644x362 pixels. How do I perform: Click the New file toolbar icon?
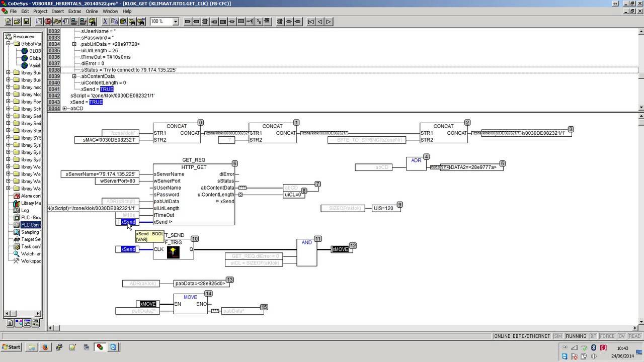pos(8,22)
